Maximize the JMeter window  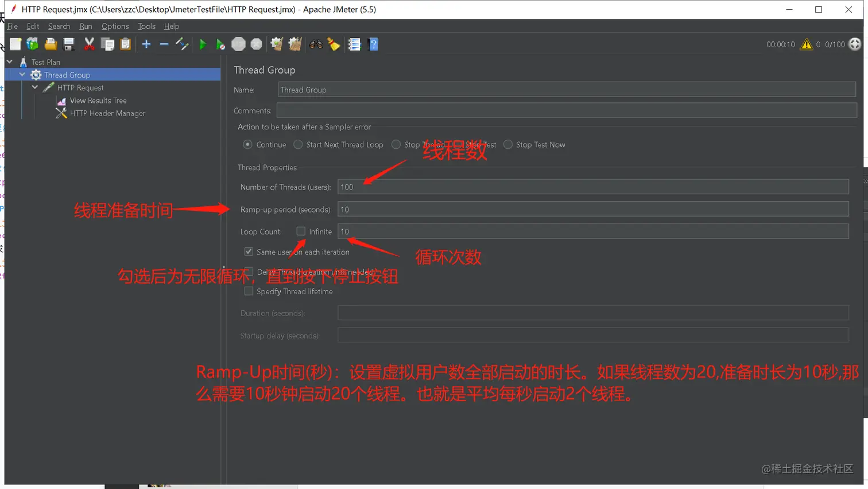[819, 9]
